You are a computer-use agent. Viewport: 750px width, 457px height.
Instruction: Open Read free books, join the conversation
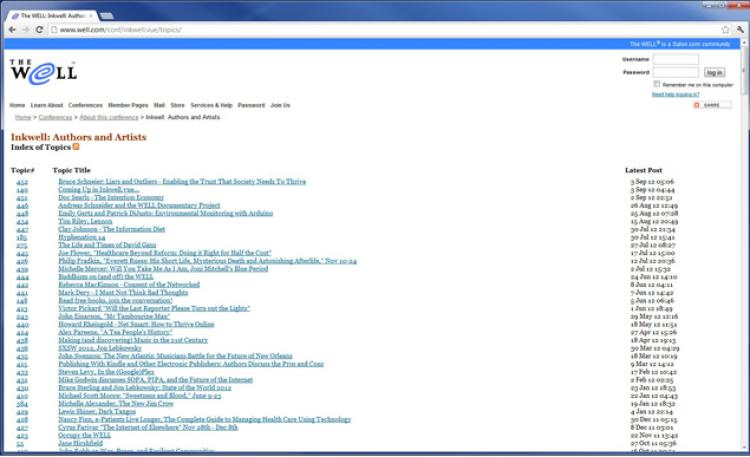pos(115,301)
